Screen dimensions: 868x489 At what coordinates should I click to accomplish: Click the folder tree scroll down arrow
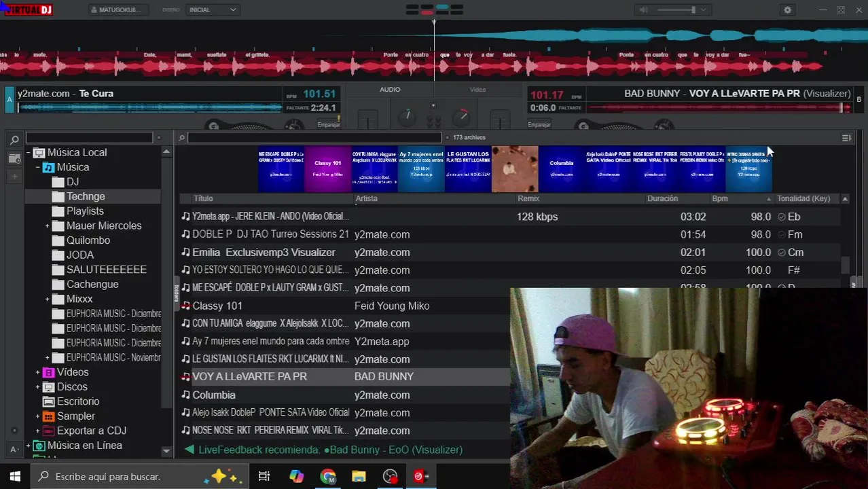pyautogui.click(x=166, y=451)
